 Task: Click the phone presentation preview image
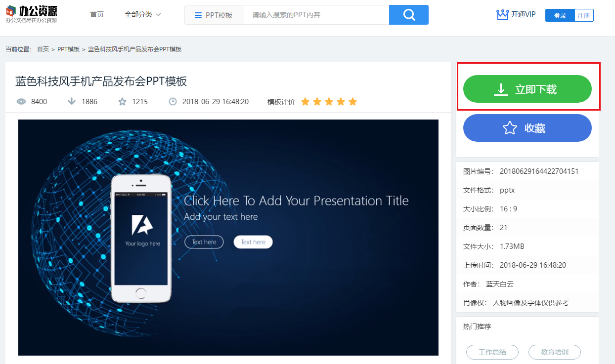tap(228, 238)
